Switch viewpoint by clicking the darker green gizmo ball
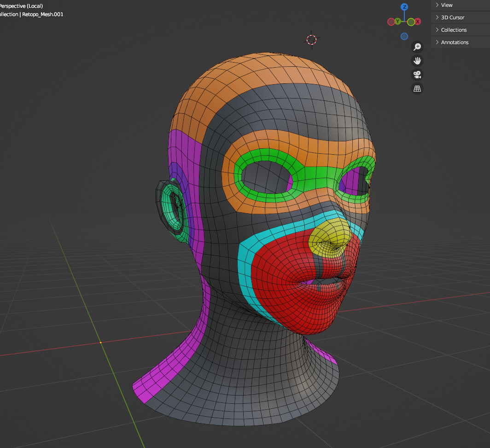 [411, 21]
